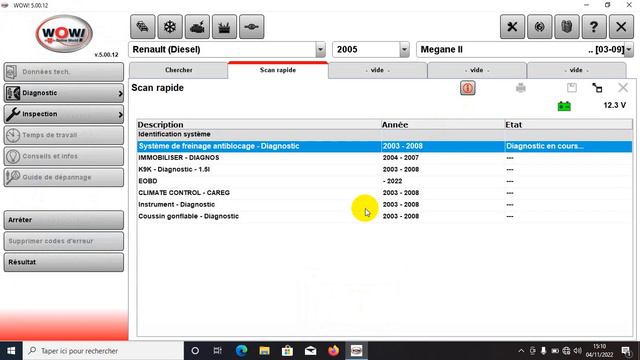Click the WOW! logo
640x360 pixels.
point(64,34)
